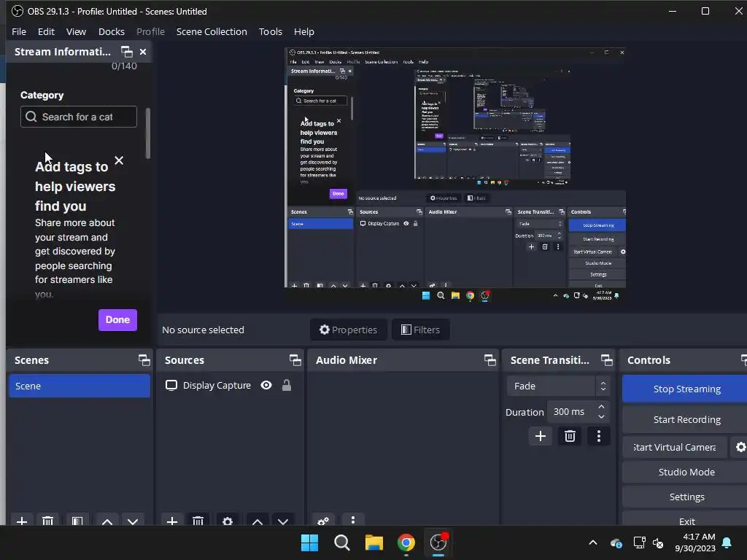Toggle the Display Capture lock
This screenshot has width=747, height=560.
point(286,385)
